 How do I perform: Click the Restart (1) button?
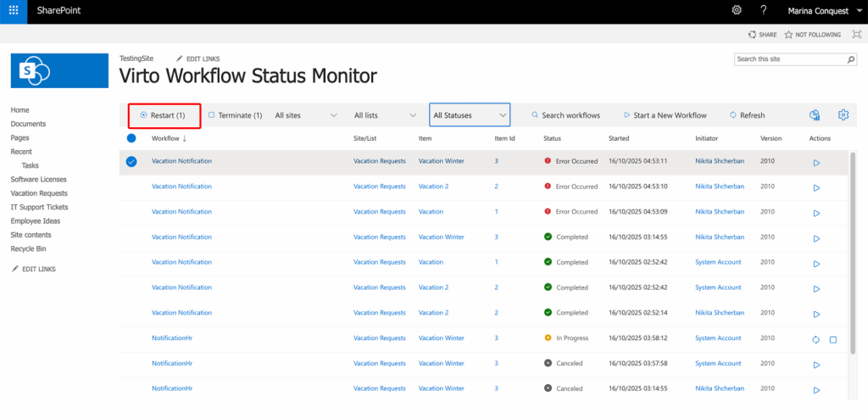pyautogui.click(x=164, y=115)
